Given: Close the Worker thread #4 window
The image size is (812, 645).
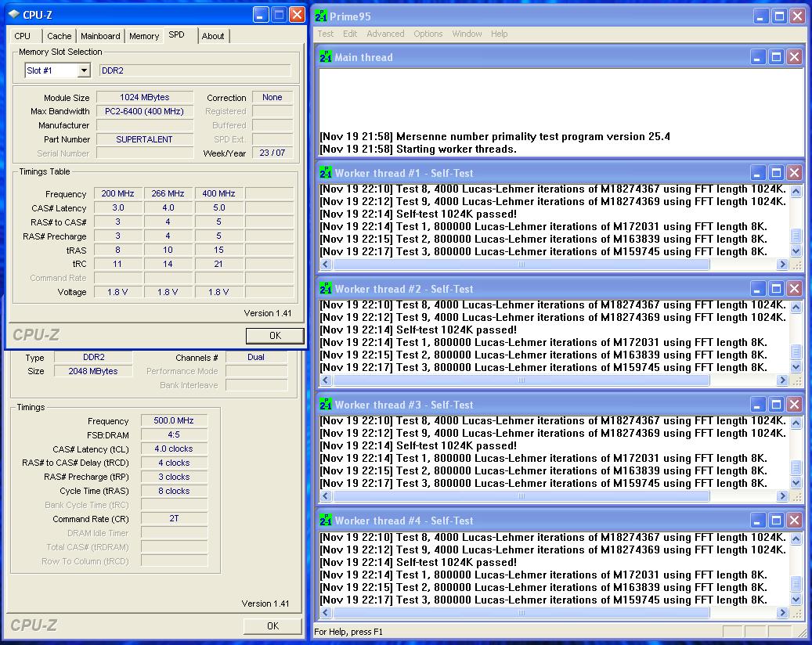Looking at the screenshot, I should [795, 521].
